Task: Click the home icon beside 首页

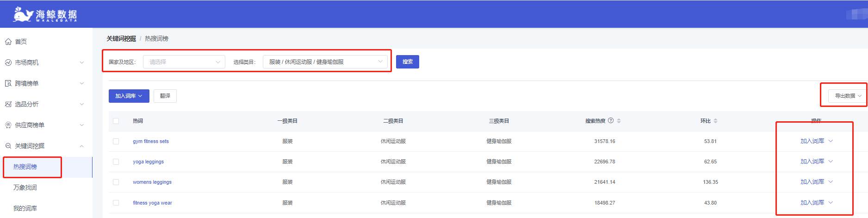Action: [8, 42]
